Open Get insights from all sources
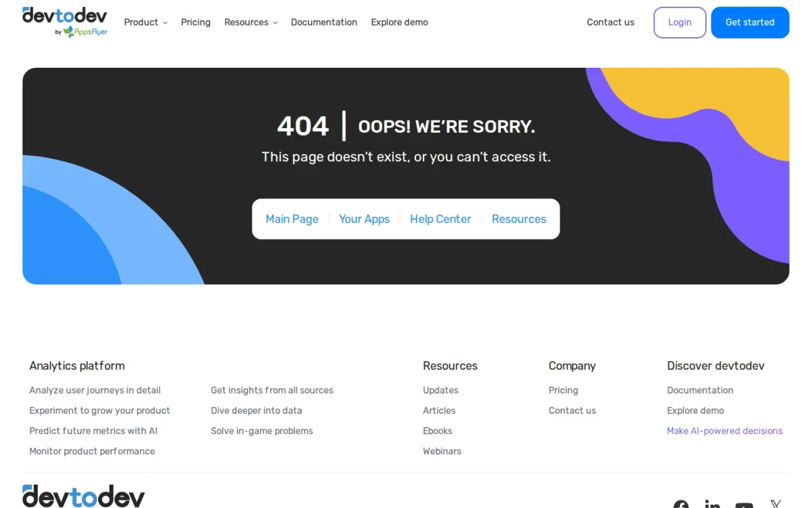The image size is (812, 508). pyautogui.click(x=272, y=390)
